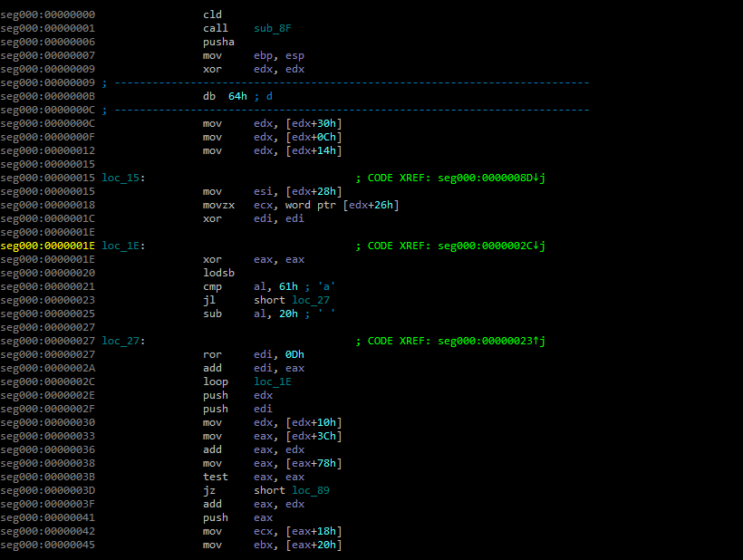Click the operand [eax+20h]
The width and height of the screenshot is (743, 560).
pos(314,545)
